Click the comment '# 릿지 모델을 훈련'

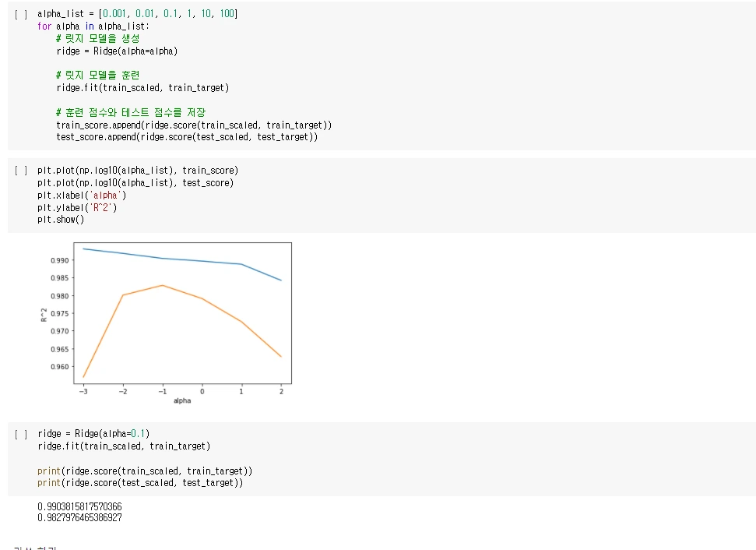click(x=98, y=75)
